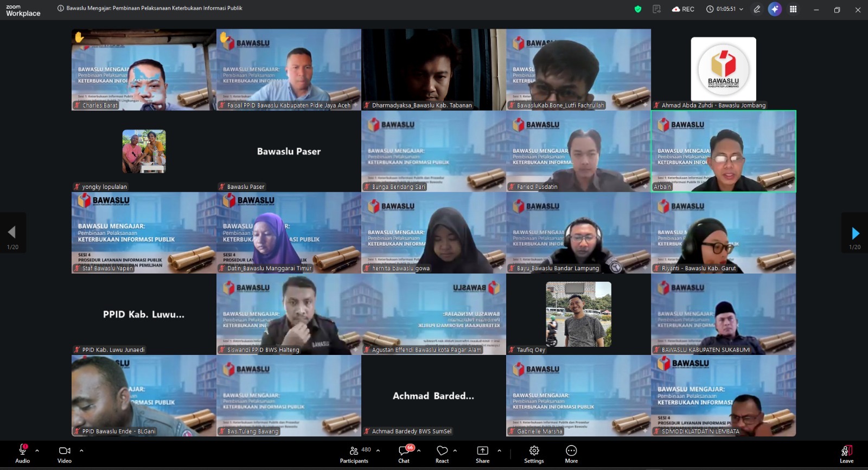
Task: Expand the Chat options chevron
Action: pyautogui.click(x=419, y=450)
